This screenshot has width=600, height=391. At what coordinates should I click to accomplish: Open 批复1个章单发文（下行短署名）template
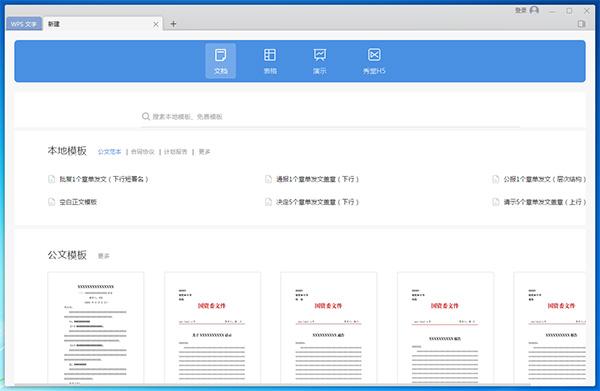(103, 179)
